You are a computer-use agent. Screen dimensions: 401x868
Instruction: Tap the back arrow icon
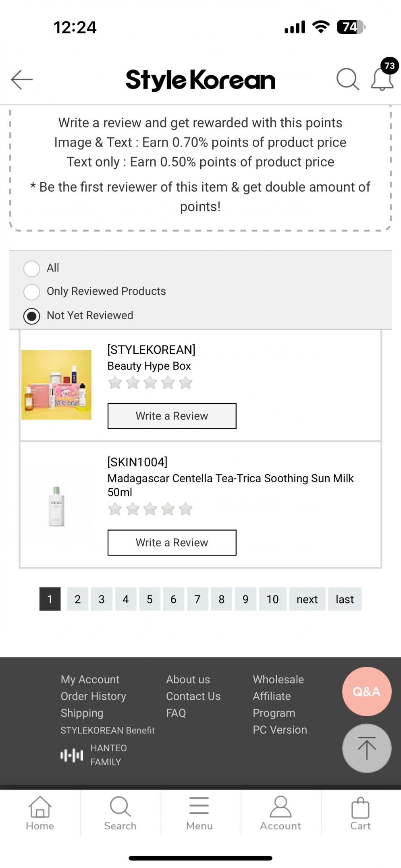click(22, 79)
